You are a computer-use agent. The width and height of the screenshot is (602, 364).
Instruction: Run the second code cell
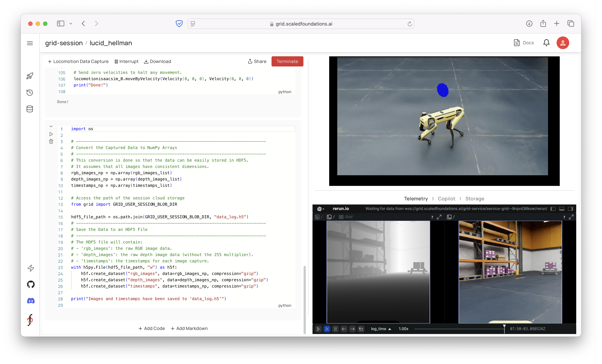click(x=51, y=134)
